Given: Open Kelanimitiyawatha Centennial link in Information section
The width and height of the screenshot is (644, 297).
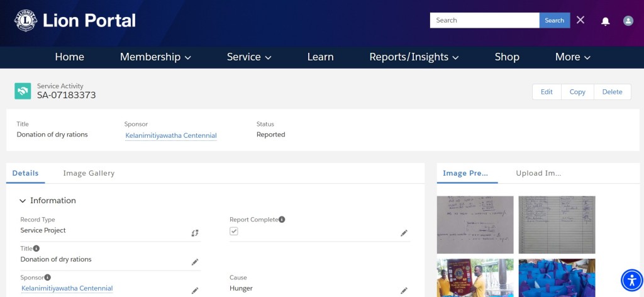Looking at the screenshot, I should pos(67,288).
